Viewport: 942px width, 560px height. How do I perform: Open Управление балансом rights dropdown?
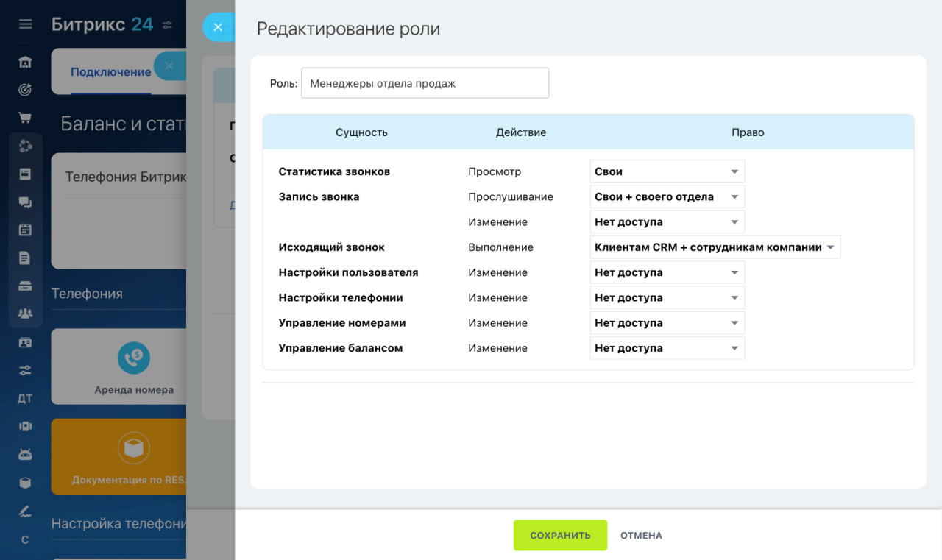click(667, 348)
